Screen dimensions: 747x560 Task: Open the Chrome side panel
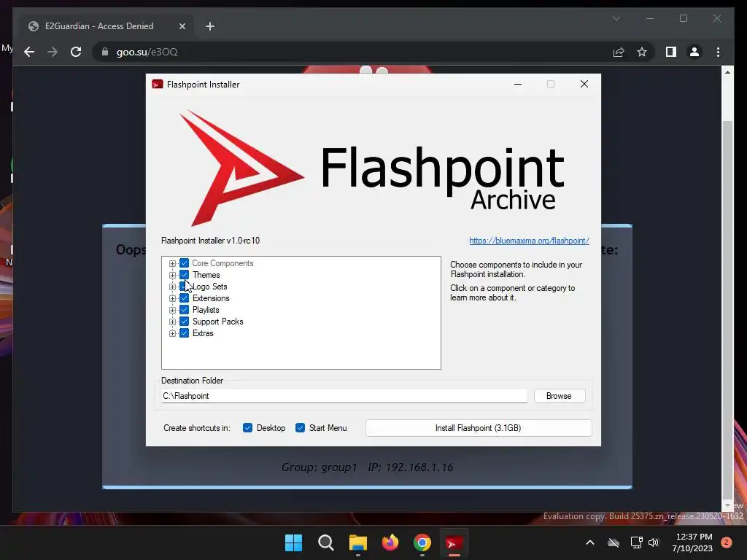671,52
